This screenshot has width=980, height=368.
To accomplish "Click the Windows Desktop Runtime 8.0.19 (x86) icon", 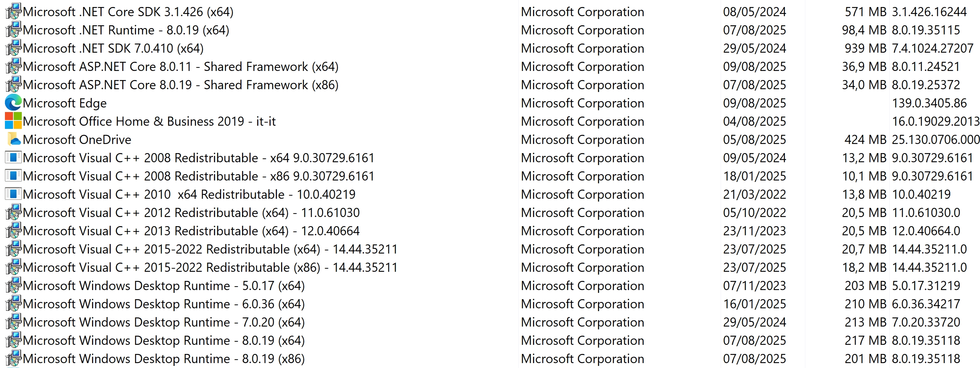I will [x=13, y=358].
